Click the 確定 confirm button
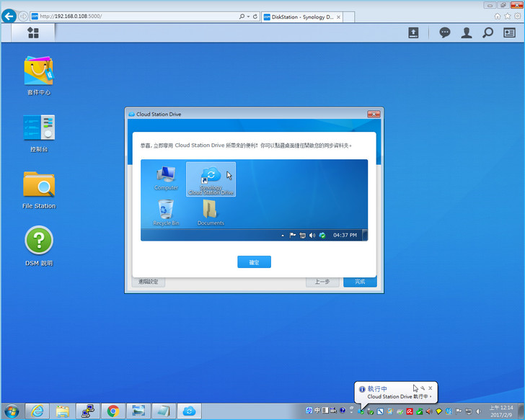This screenshot has height=420, width=525. point(254,262)
